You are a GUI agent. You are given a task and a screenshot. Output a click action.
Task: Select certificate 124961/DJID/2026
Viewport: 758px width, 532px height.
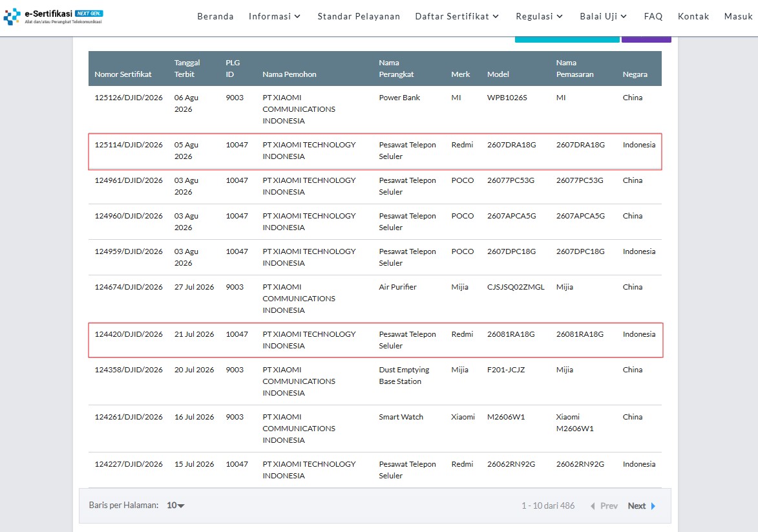click(x=129, y=180)
